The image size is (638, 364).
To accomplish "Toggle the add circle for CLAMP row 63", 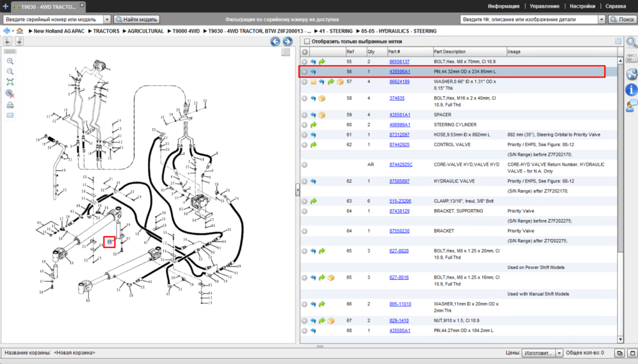I will 304,201.
